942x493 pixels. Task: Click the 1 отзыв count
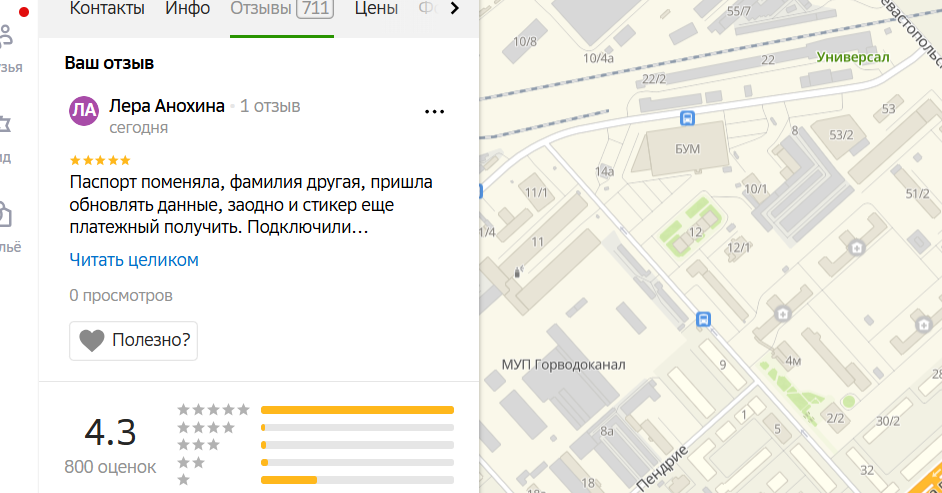click(270, 106)
